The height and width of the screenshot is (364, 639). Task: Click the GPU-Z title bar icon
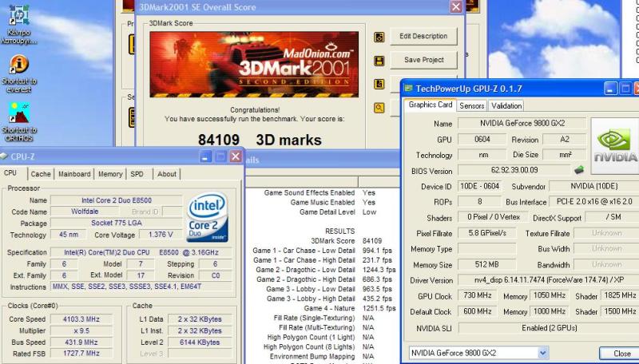(x=408, y=89)
